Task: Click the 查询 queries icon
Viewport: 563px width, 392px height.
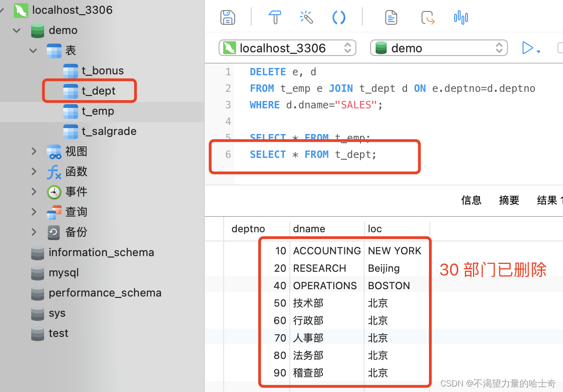Action: (54, 212)
